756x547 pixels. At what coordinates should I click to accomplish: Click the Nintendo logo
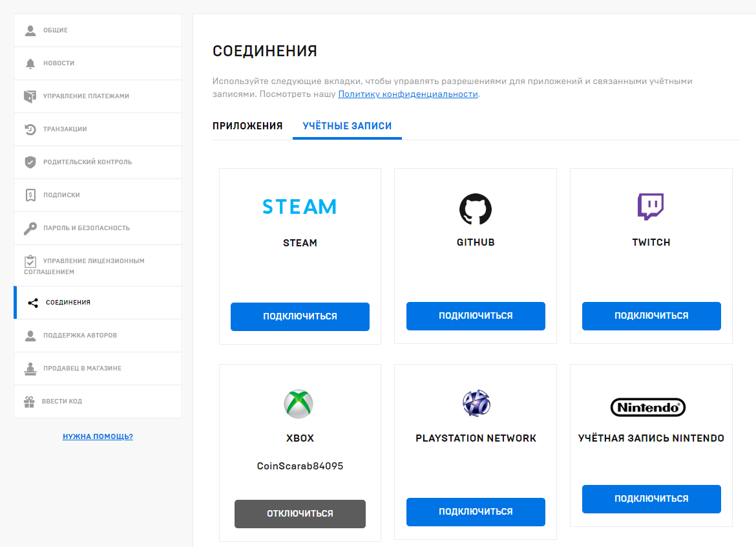click(x=648, y=407)
